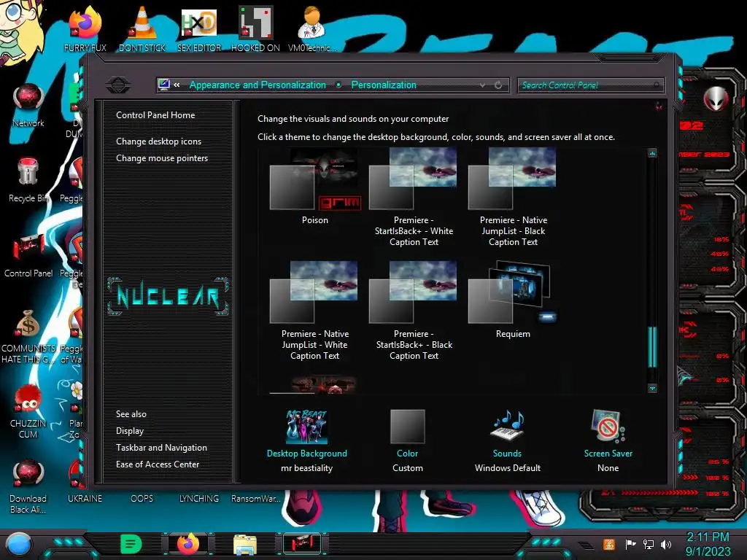Viewport: 747px width, 560px height.
Task: Click the Start orb button
Action: pos(18,544)
